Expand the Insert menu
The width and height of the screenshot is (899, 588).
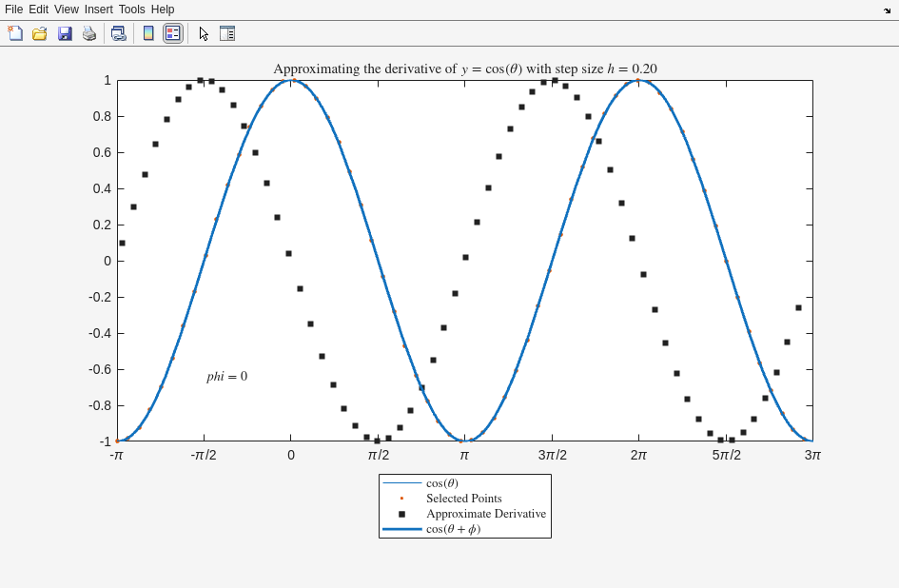coord(98,10)
